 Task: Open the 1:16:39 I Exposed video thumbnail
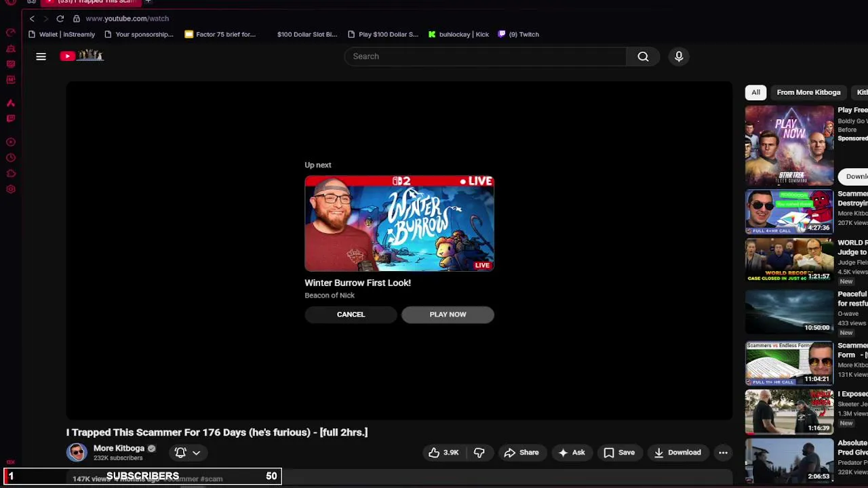point(789,411)
